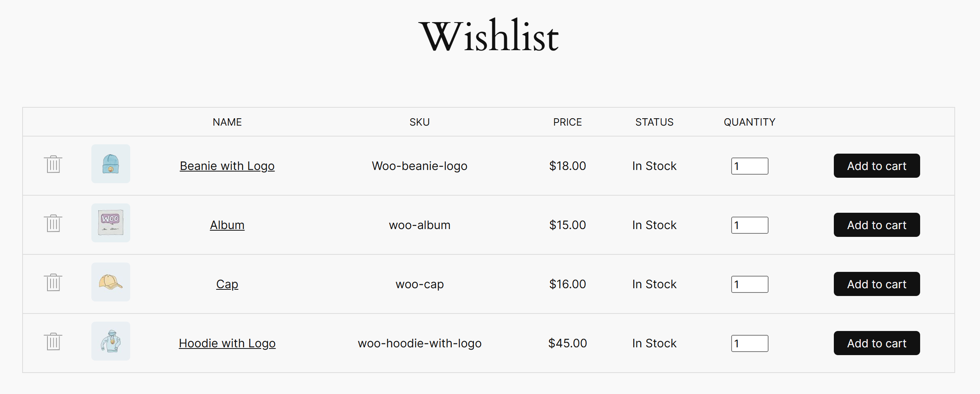Remove Album via its trash icon
Viewport: 980px width, 394px height.
pyautogui.click(x=53, y=224)
